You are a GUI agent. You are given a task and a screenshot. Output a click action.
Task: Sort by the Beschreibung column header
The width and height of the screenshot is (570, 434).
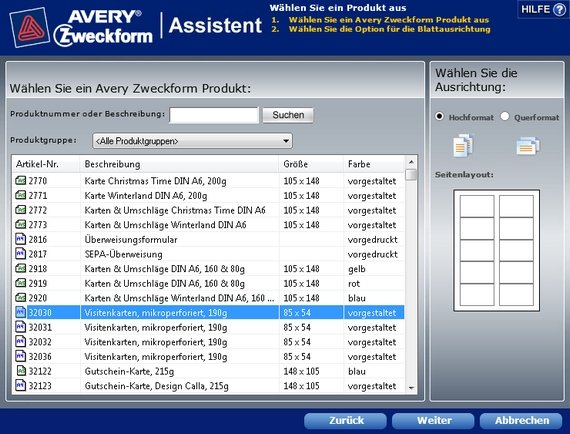[180, 164]
